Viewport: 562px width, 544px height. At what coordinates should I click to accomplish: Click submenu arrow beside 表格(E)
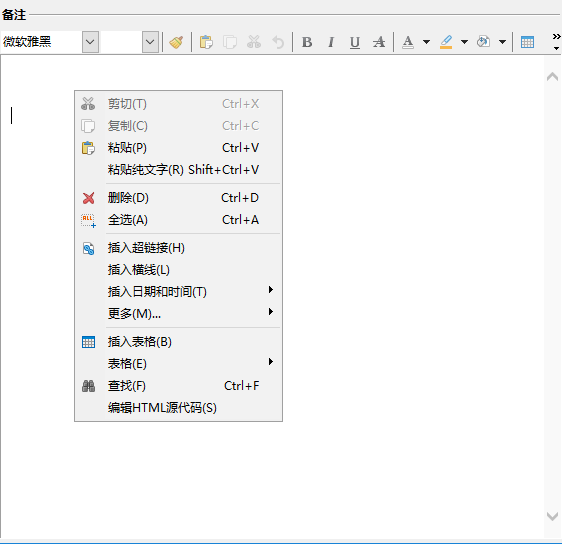click(x=271, y=362)
